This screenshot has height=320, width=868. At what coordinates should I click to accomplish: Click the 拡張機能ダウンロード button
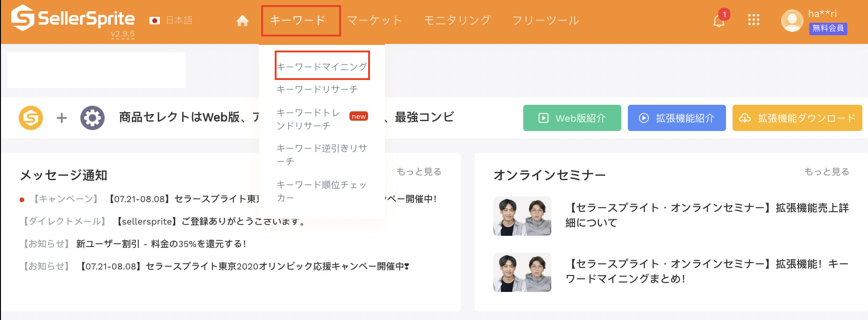point(797,118)
